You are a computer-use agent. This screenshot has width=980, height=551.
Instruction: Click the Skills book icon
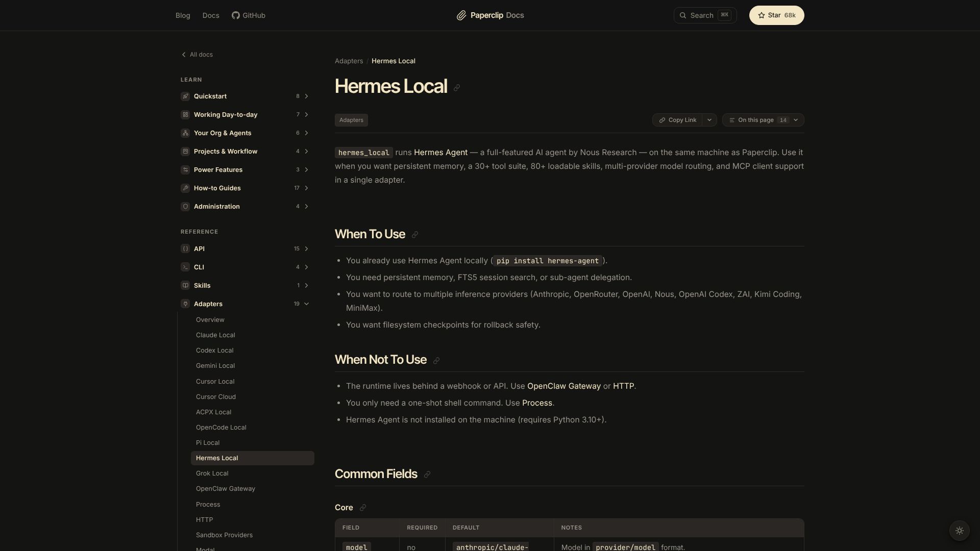tap(185, 286)
